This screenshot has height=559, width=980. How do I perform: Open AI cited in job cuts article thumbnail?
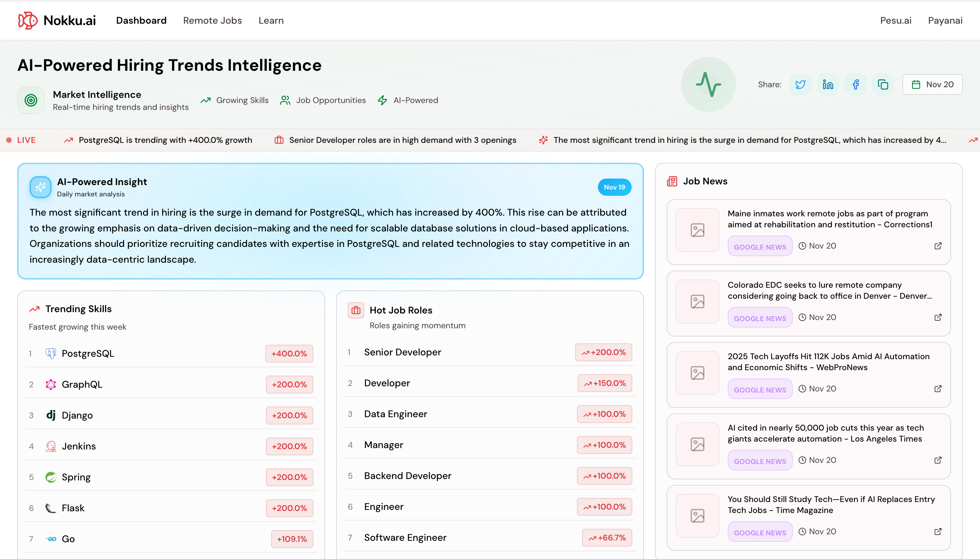coord(697,444)
